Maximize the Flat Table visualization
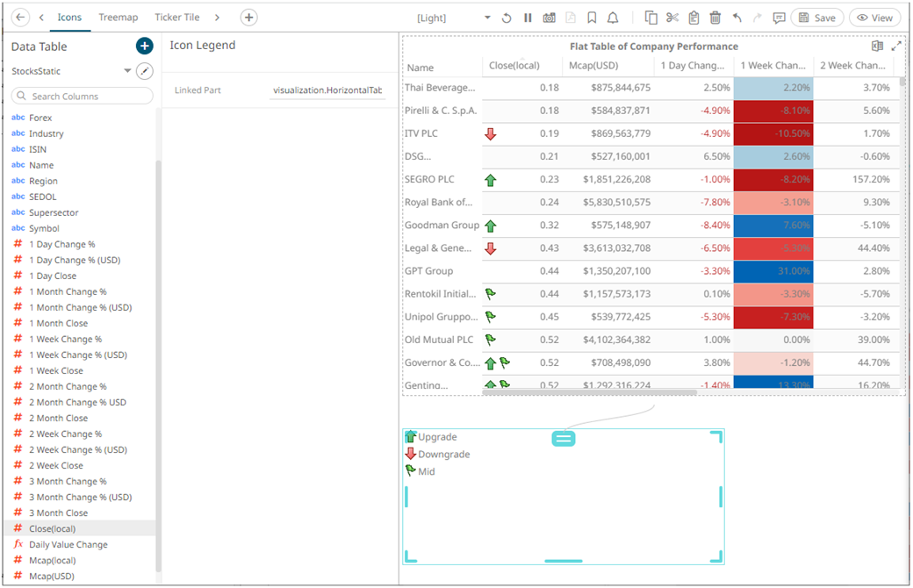Image resolution: width=913 pixels, height=588 pixels. point(896,47)
